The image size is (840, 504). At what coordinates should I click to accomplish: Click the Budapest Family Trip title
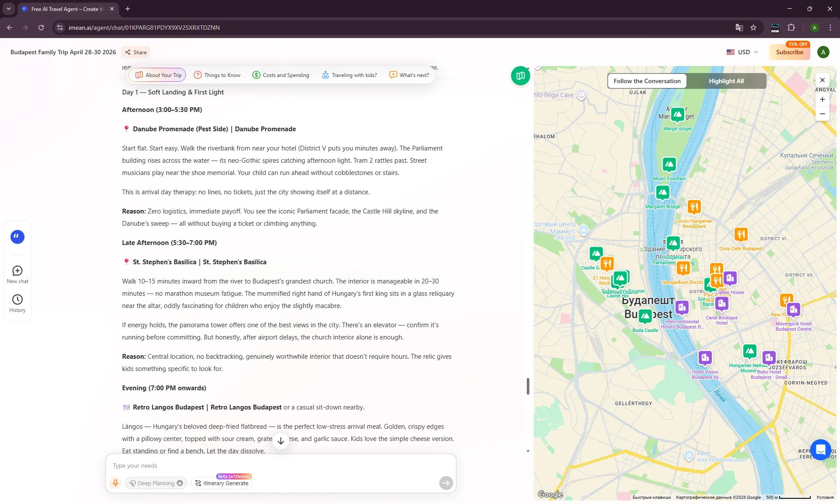pyautogui.click(x=63, y=52)
